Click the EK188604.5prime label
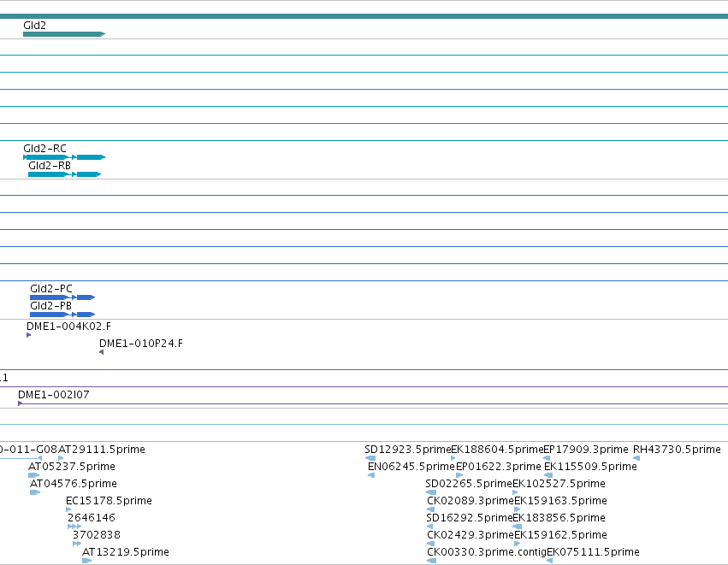This screenshot has width=728, height=565. point(497,450)
